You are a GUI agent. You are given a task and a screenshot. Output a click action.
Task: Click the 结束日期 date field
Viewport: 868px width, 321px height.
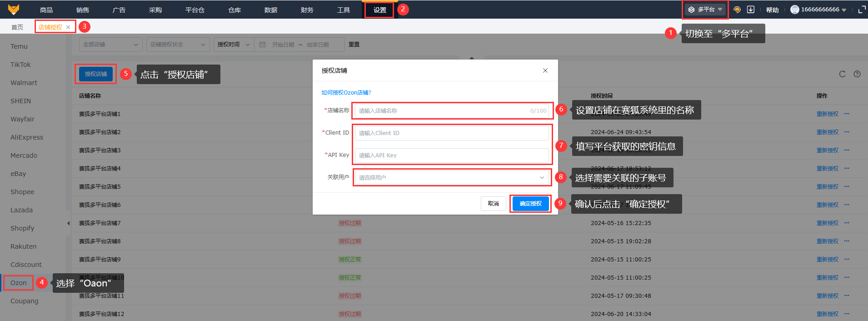(318, 45)
